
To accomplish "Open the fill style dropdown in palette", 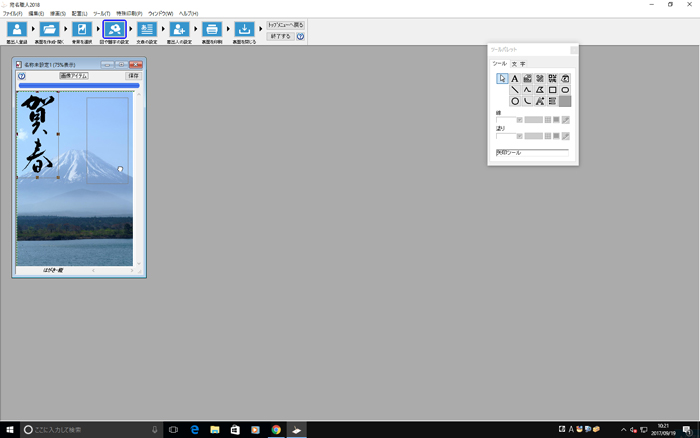I will (506, 135).
